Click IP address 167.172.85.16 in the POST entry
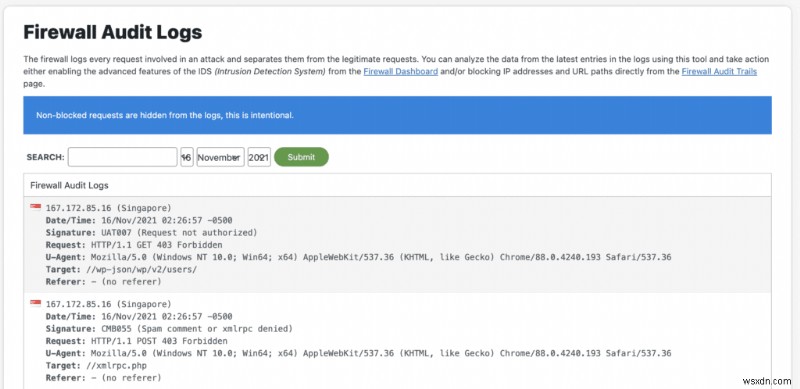The height and width of the screenshot is (389, 800). [x=79, y=304]
